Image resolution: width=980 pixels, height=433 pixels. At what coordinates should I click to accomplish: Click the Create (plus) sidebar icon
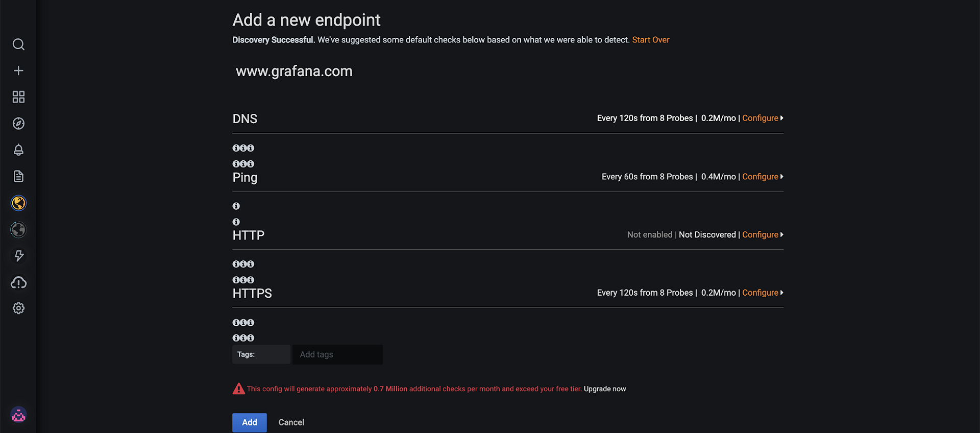[x=18, y=70]
